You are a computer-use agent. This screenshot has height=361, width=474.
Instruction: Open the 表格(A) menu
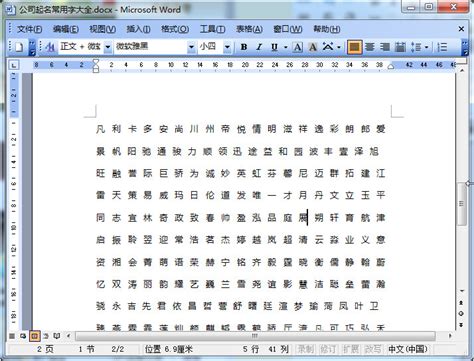(x=249, y=29)
